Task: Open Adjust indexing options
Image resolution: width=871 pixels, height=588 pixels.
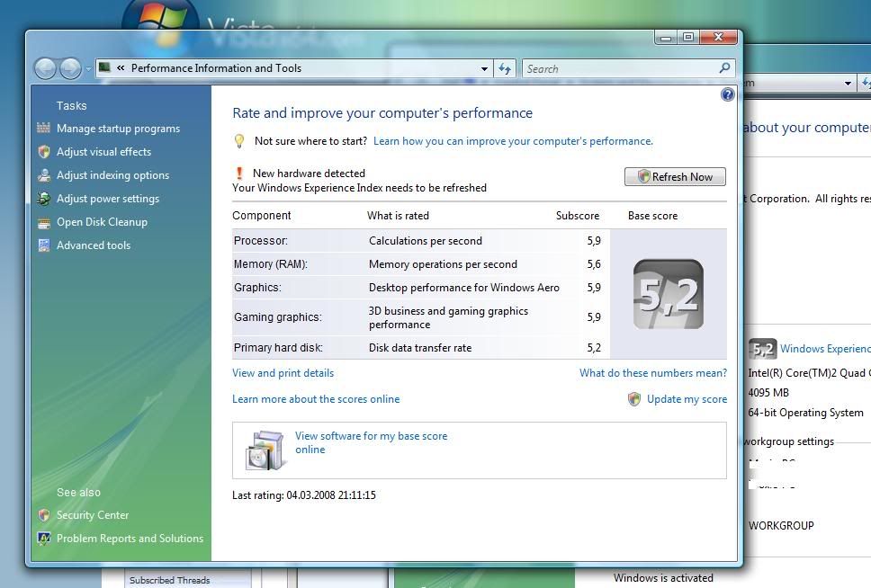Action: (112, 175)
